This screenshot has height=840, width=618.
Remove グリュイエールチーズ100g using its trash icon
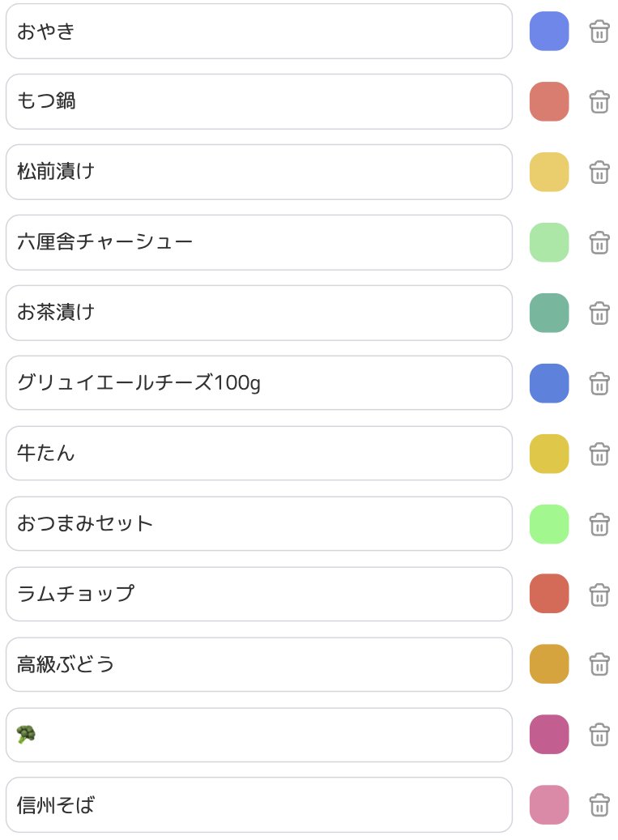599,384
